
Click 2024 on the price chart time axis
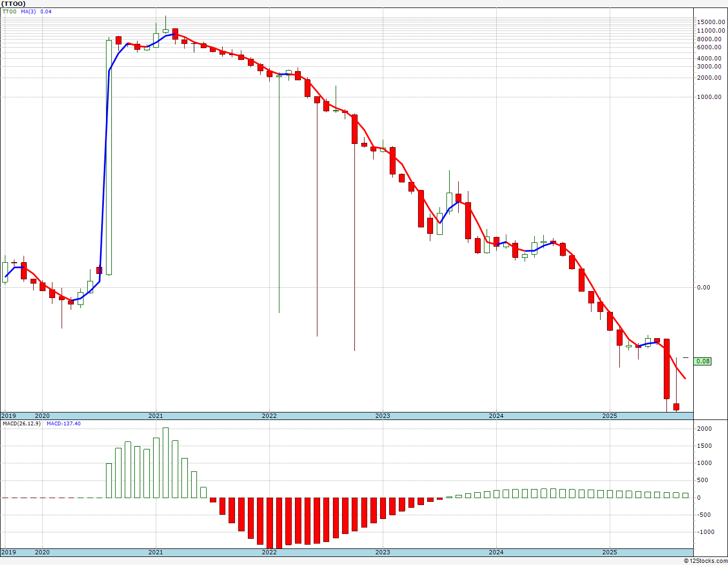(496, 416)
